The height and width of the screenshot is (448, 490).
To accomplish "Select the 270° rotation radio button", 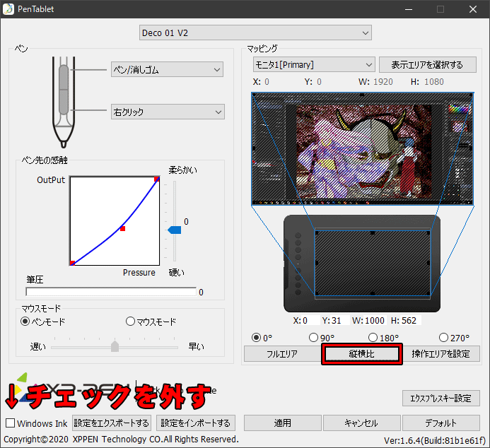I will 443,338.
